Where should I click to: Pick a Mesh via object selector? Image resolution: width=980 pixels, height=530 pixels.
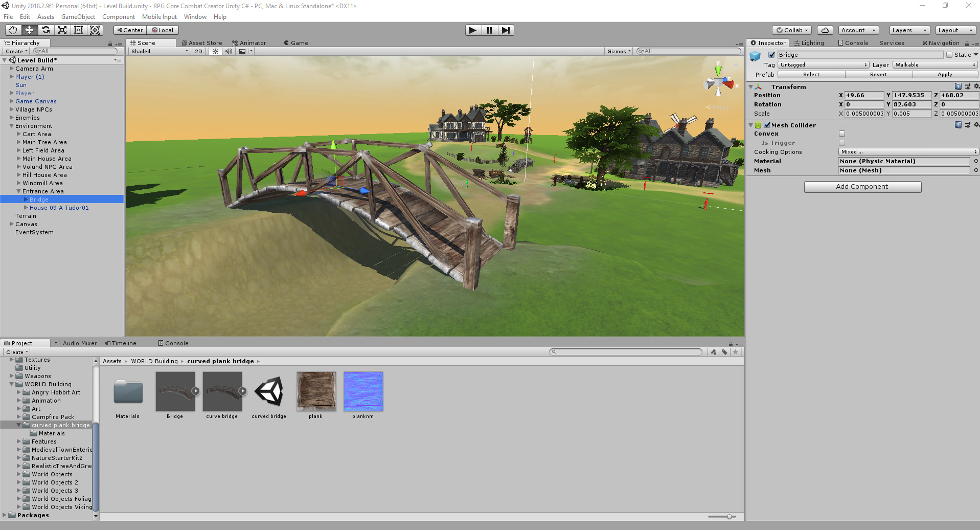tap(975, 170)
